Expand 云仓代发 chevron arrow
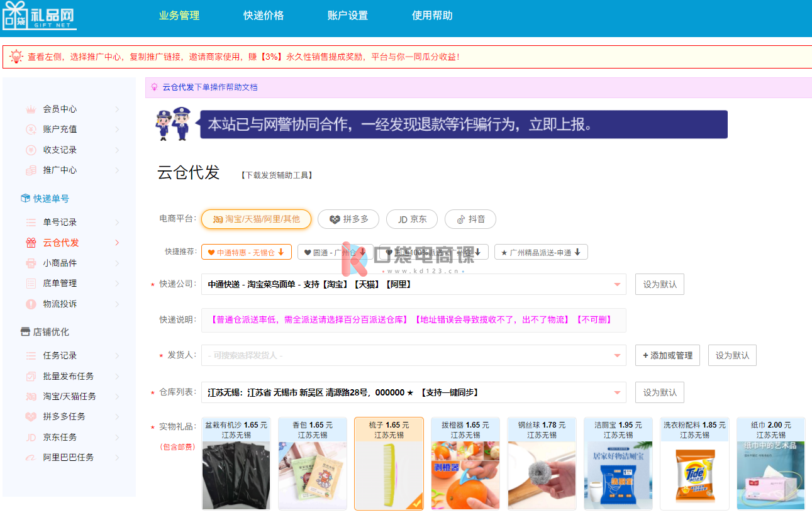The image size is (812, 520). (x=118, y=243)
